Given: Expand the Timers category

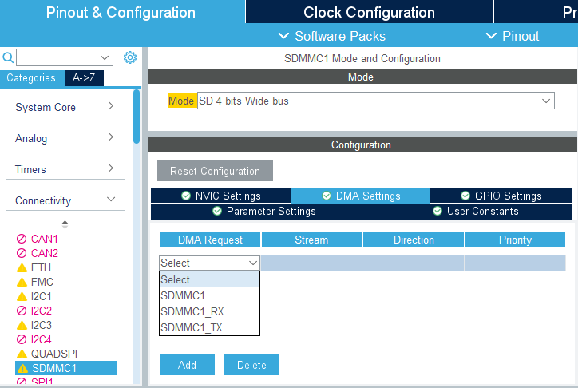Looking at the screenshot, I should (x=111, y=168).
